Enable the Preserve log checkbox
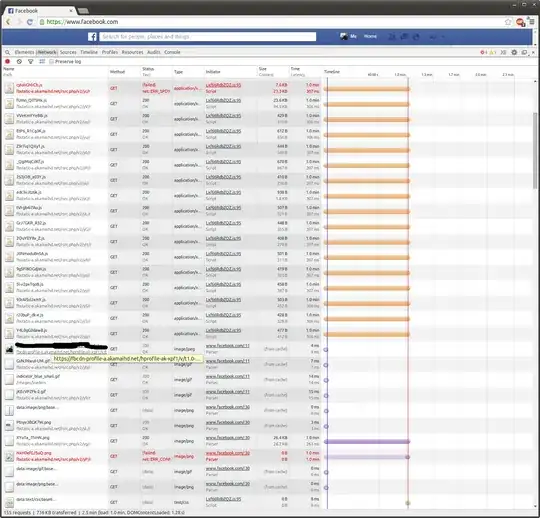The width and height of the screenshot is (540, 518). [51, 61]
